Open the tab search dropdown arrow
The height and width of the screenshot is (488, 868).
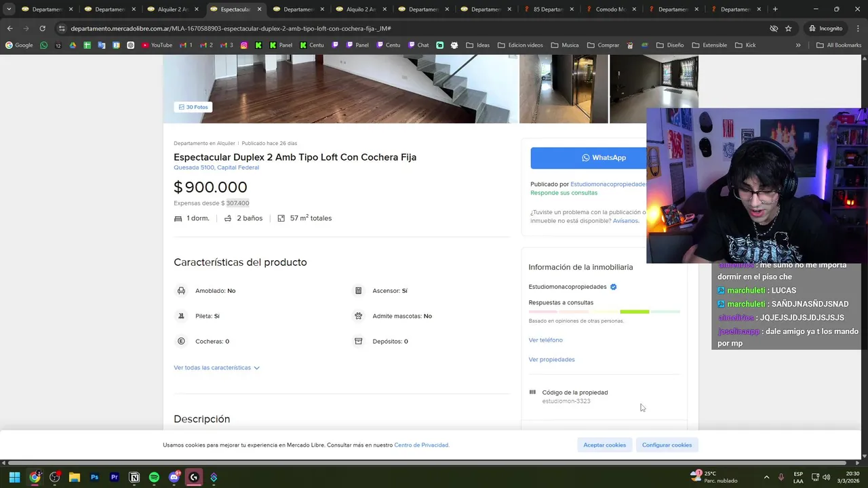click(9, 9)
